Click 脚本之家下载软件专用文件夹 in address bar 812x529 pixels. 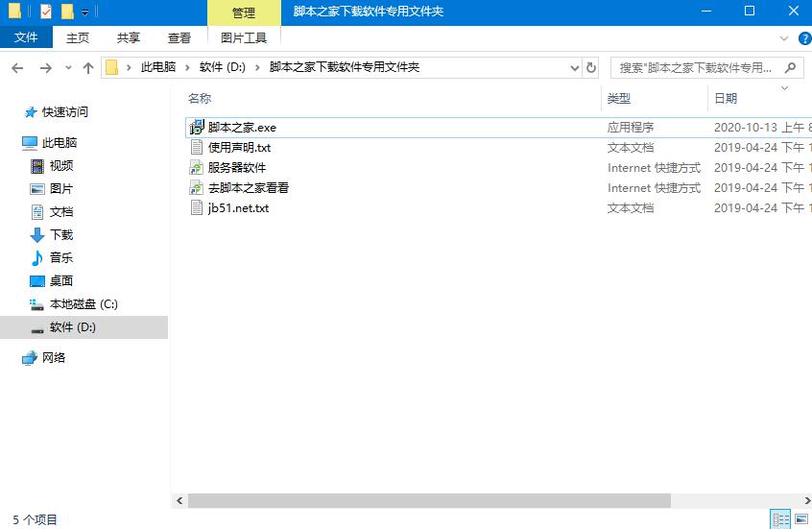pyautogui.click(x=344, y=67)
